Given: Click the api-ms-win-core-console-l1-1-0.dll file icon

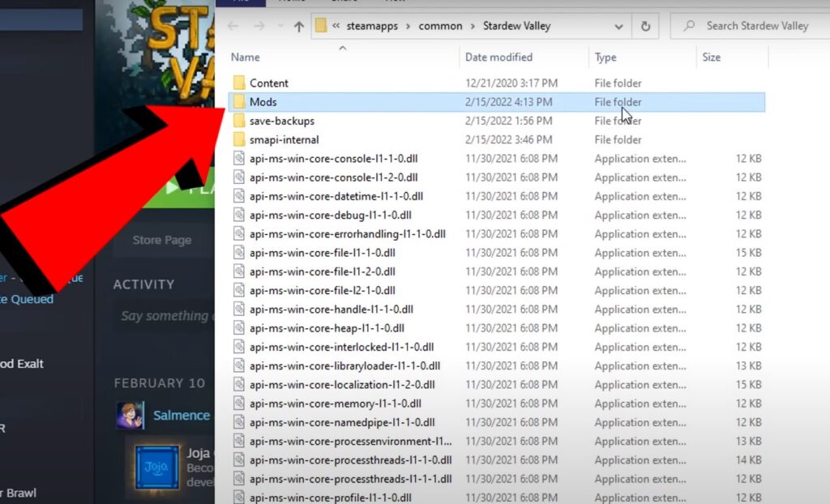Looking at the screenshot, I should (239, 159).
